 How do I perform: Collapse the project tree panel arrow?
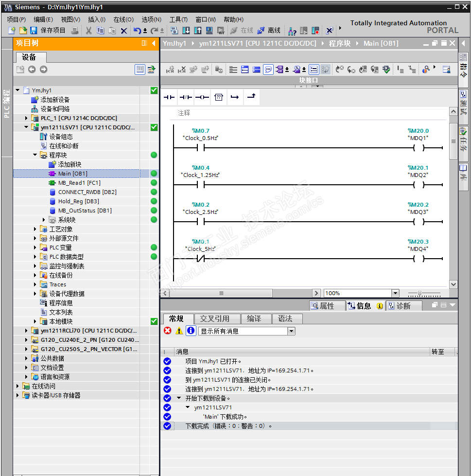(x=154, y=43)
